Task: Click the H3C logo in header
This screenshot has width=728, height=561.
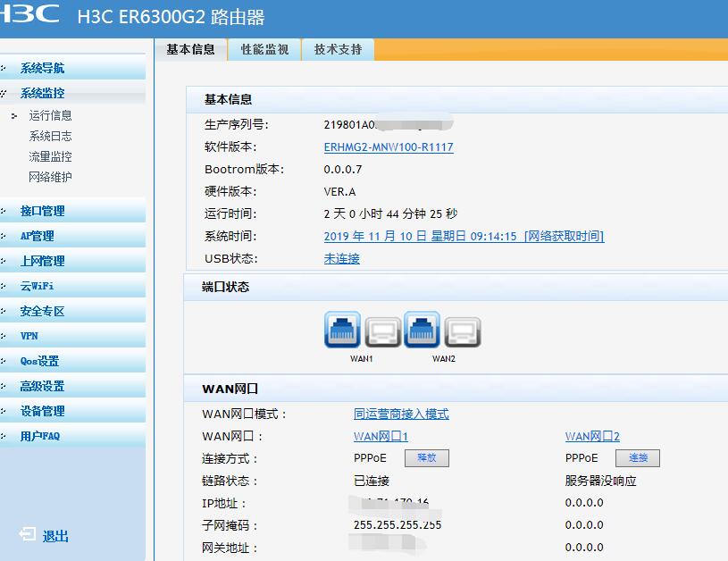Action: pyautogui.click(x=29, y=13)
